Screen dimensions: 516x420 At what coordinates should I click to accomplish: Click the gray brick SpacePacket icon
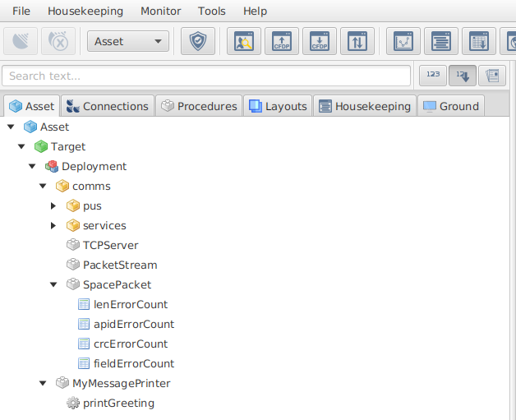pos(73,284)
